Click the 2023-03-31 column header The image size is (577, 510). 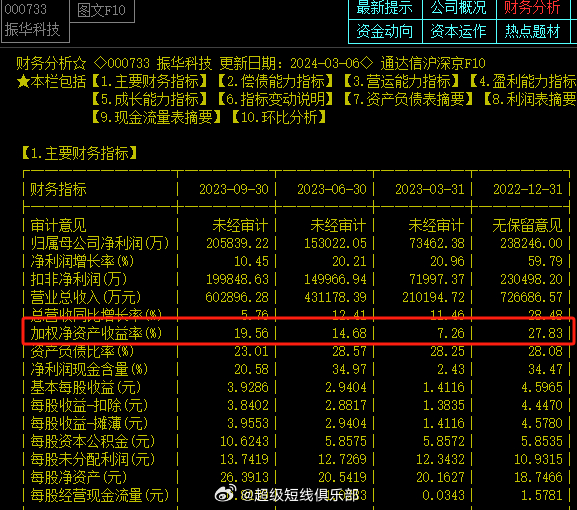point(429,190)
